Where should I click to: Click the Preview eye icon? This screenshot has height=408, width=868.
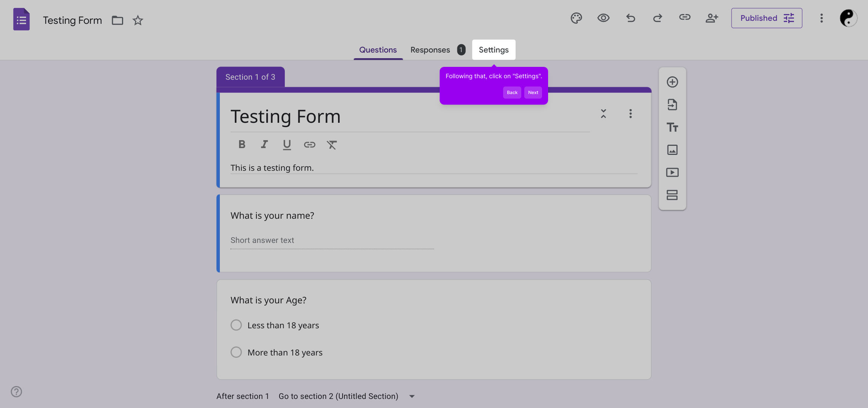[x=603, y=18]
